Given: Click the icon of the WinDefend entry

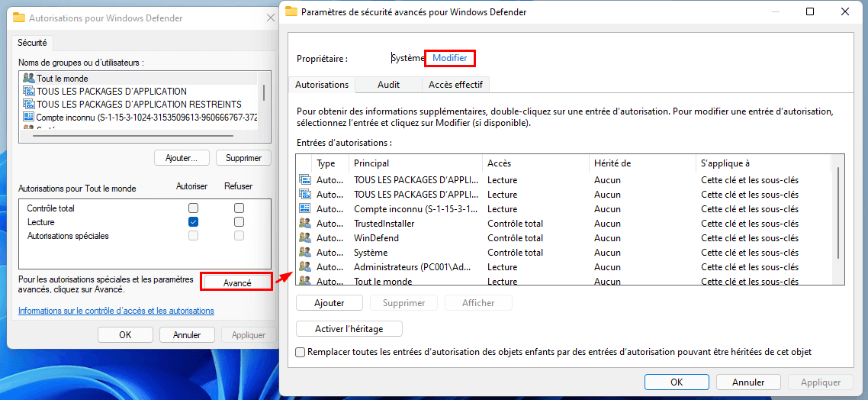Looking at the screenshot, I should click(x=304, y=237).
